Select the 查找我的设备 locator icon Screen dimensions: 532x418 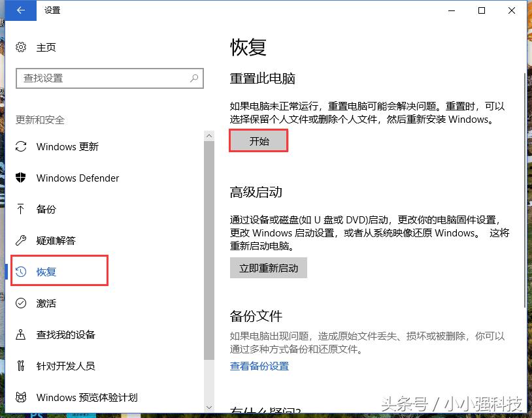(x=20, y=334)
